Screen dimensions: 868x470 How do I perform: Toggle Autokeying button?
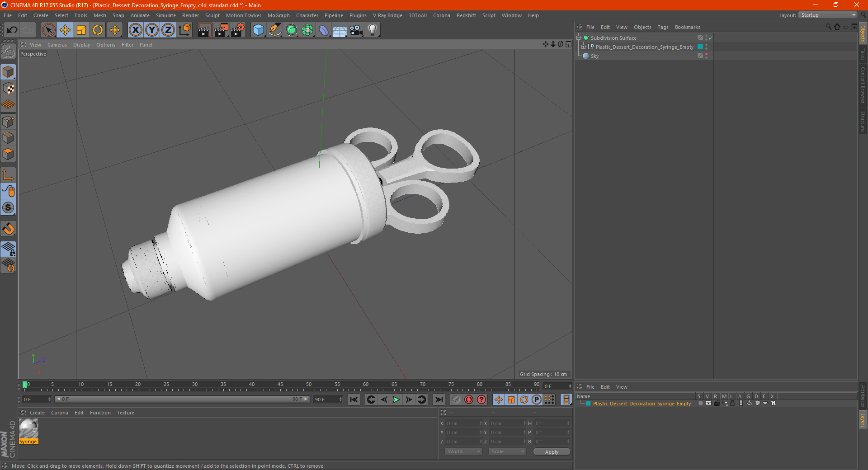(469, 399)
